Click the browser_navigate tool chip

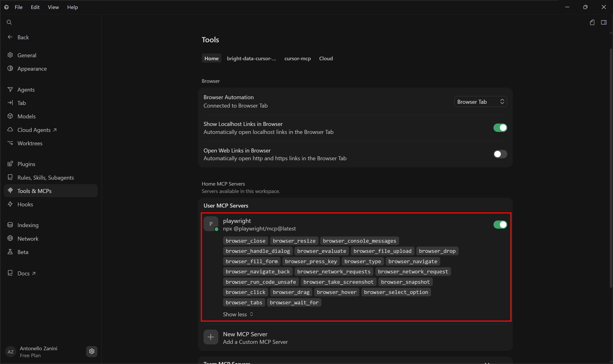pos(413,261)
